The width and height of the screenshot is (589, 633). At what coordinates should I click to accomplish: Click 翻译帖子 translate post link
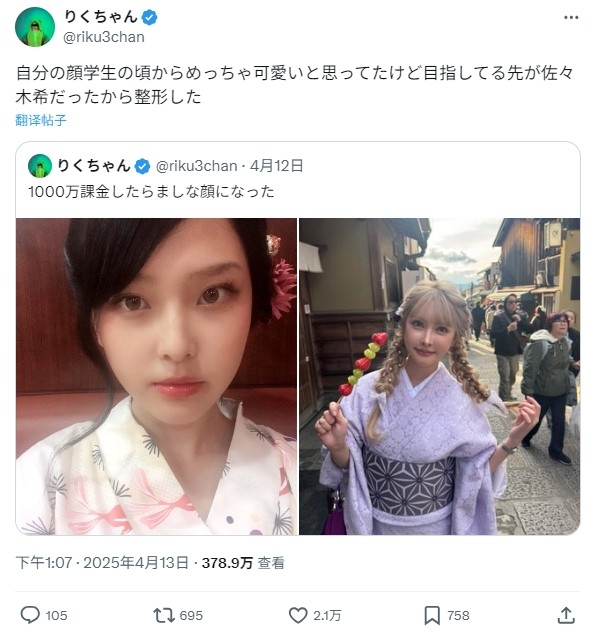point(41,120)
